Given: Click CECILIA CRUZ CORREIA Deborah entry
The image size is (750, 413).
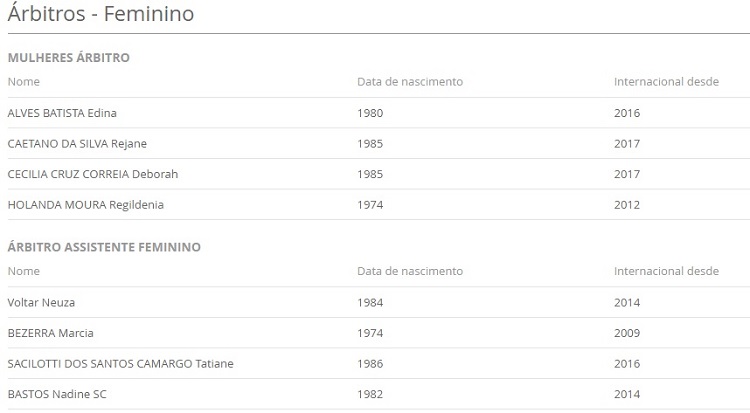Looking at the screenshot, I should point(93,174).
